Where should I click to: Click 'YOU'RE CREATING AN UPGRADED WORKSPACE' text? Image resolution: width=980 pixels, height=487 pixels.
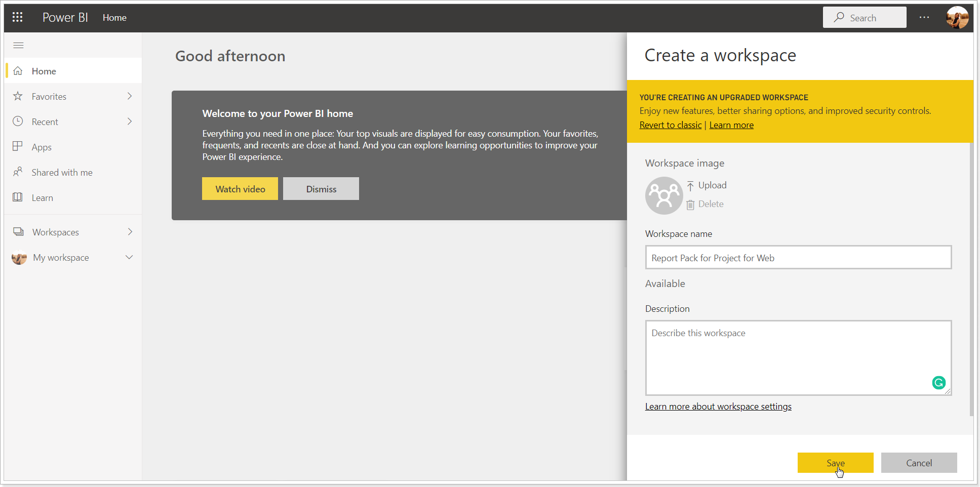click(724, 97)
